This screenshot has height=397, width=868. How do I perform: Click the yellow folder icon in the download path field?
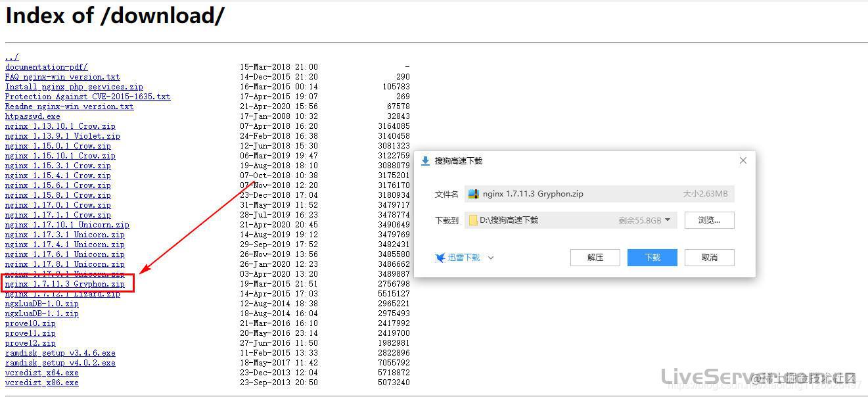[x=472, y=220]
